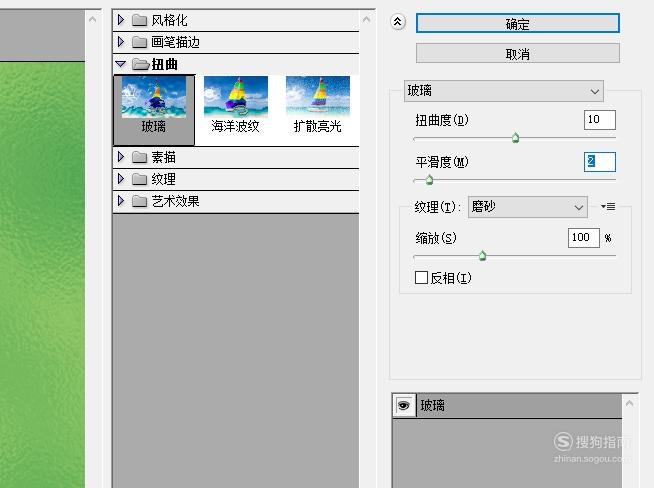Click filter list scrollbar up arrow
This screenshot has width=654, height=488.
(x=367, y=19)
